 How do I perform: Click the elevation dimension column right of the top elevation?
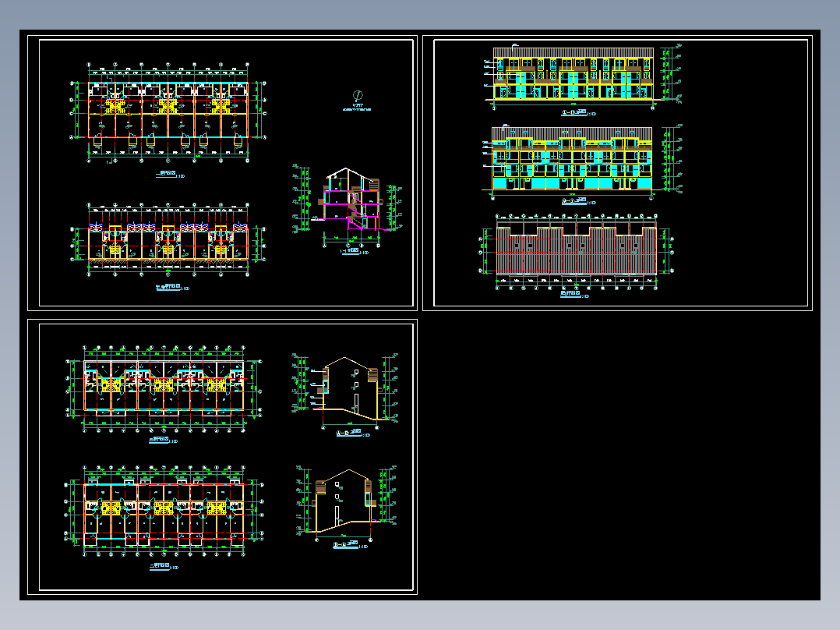tap(671, 73)
